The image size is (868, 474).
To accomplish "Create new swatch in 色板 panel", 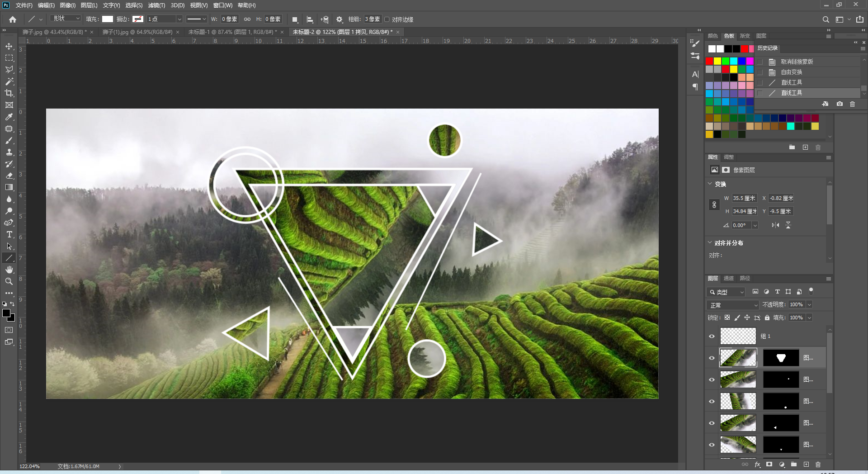I will point(805,147).
